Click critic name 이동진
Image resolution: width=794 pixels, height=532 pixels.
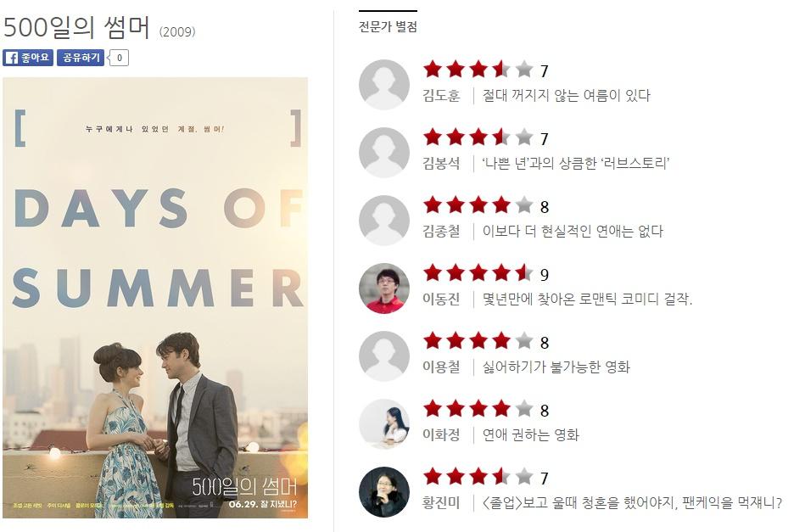[442, 299]
